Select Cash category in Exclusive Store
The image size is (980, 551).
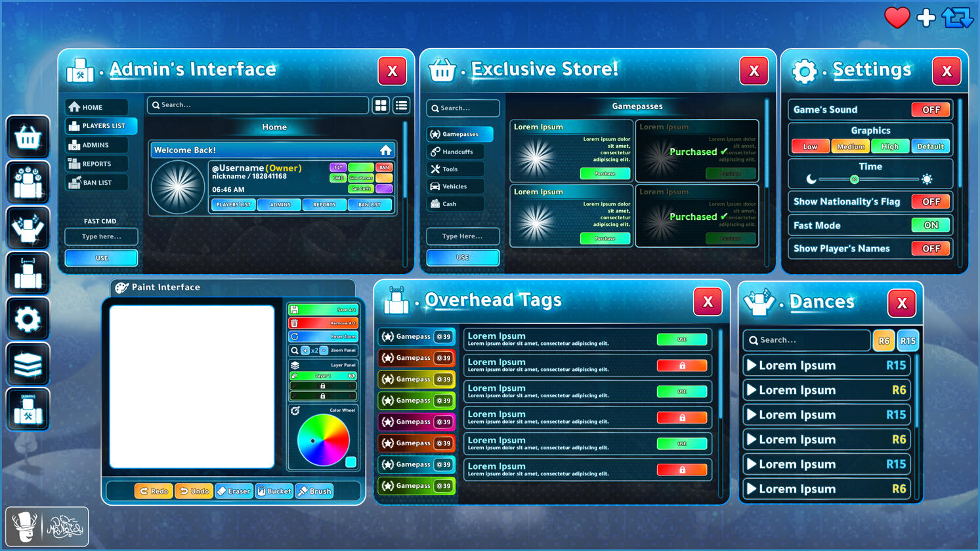click(x=456, y=204)
